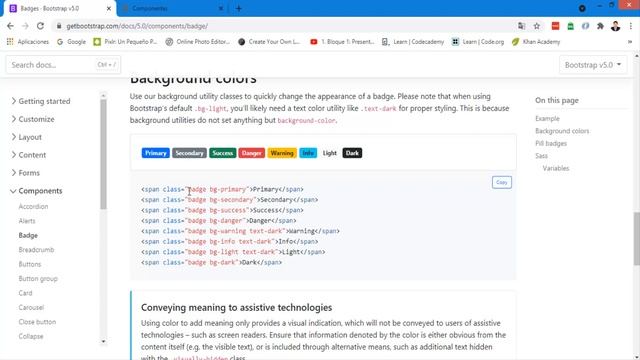View the site lock info icon
This screenshot has height=360, width=640.
pos(59,26)
